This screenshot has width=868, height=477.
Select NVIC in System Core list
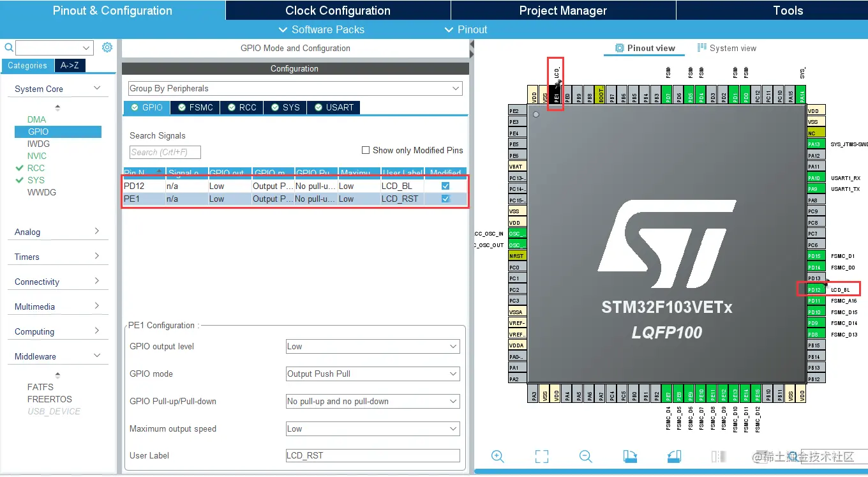click(x=37, y=156)
